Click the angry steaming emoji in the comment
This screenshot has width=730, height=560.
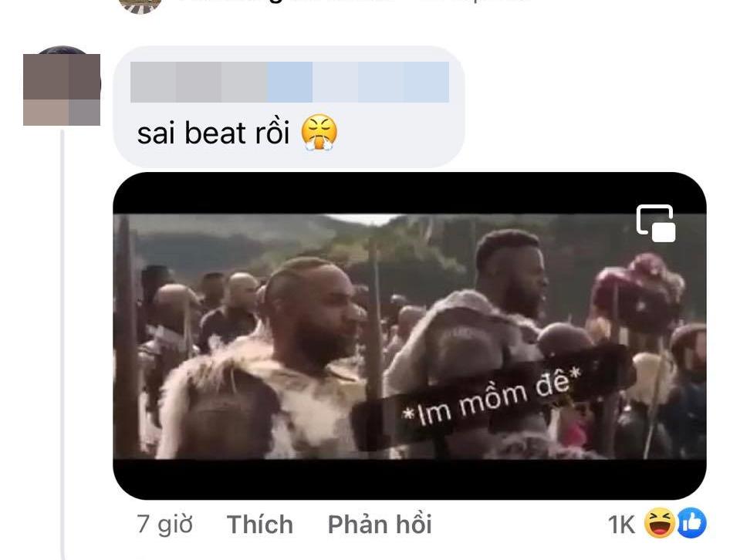pyautogui.click(x=319, y=132)
